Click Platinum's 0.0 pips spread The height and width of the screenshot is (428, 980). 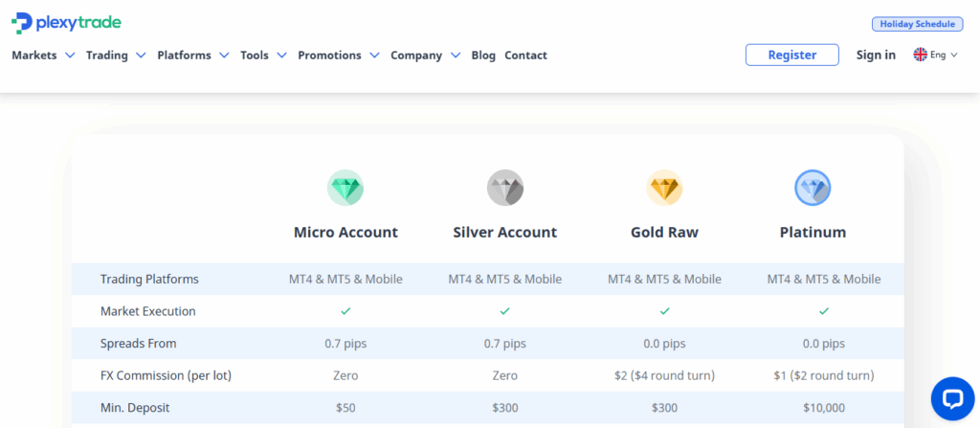coord(824,344)
